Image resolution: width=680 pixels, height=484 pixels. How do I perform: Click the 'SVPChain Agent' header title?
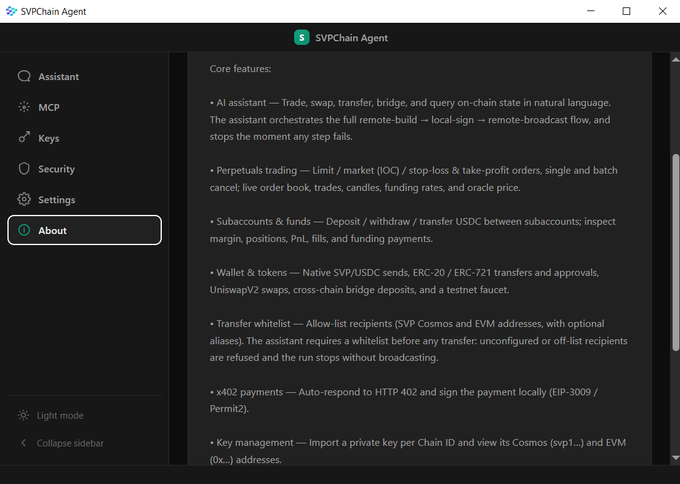352,38
